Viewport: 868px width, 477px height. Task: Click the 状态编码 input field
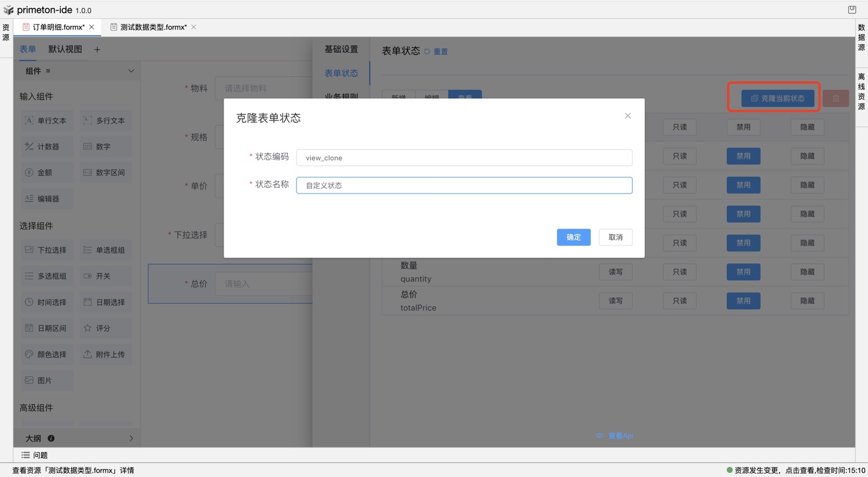(464, 157)
